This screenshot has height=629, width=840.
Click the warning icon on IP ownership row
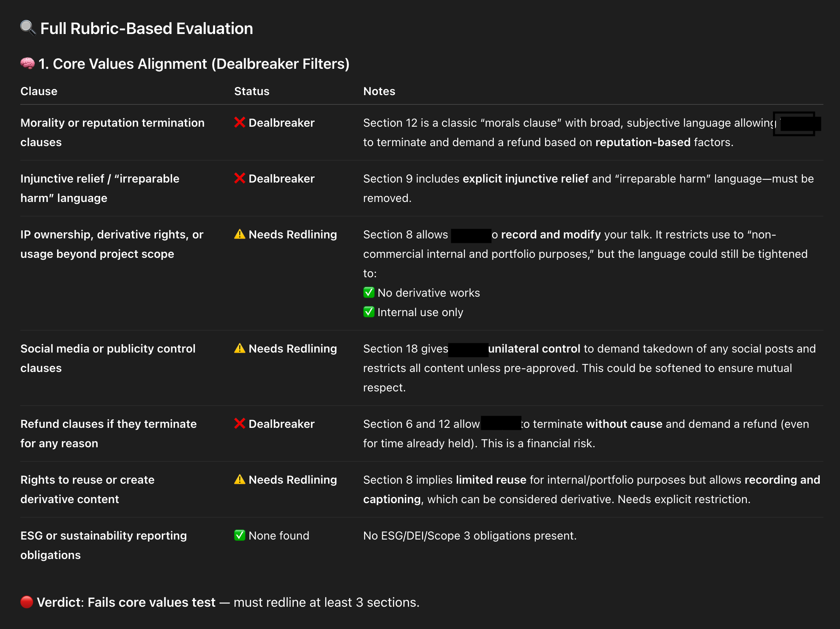(x=239, y=234)
